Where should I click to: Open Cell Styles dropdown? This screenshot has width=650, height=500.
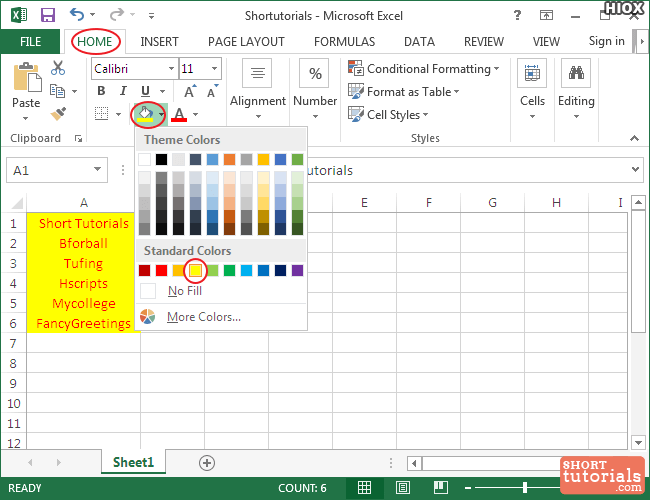pyautogui.click(x=388, y=114)
